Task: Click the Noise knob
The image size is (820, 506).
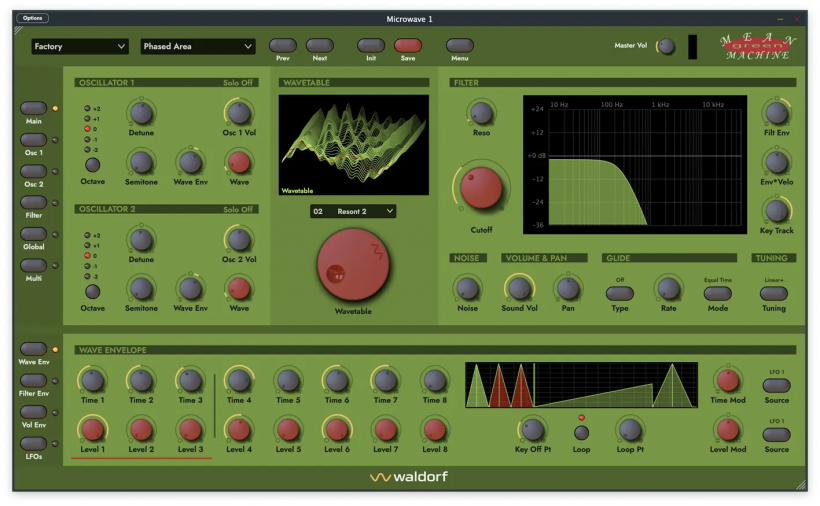Action: click(x=467, y=289)
